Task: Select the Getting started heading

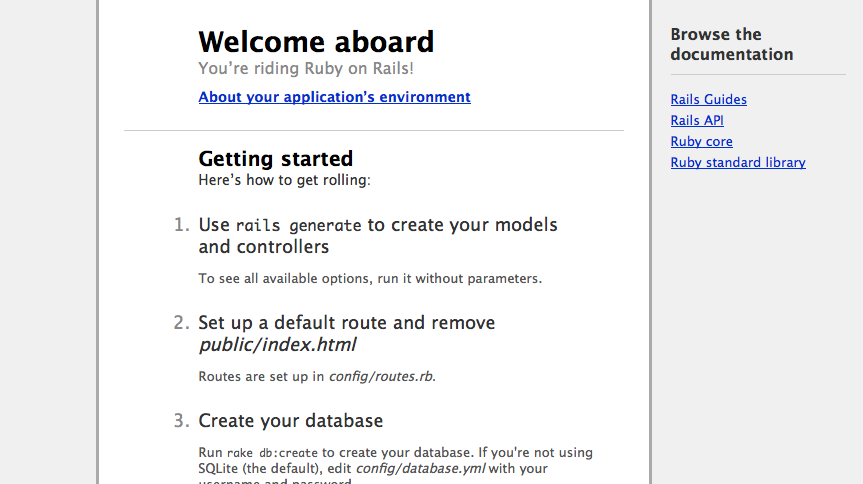Action: click(x=275, y=158)
